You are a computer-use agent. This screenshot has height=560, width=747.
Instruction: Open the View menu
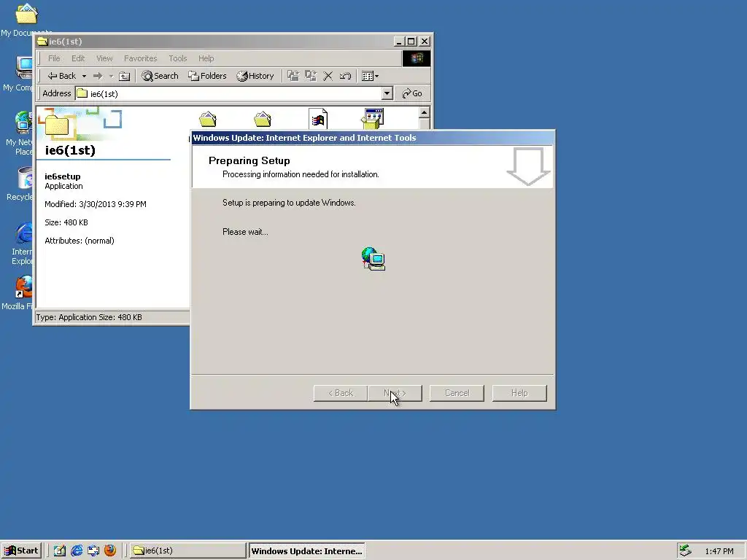[104, 58]
